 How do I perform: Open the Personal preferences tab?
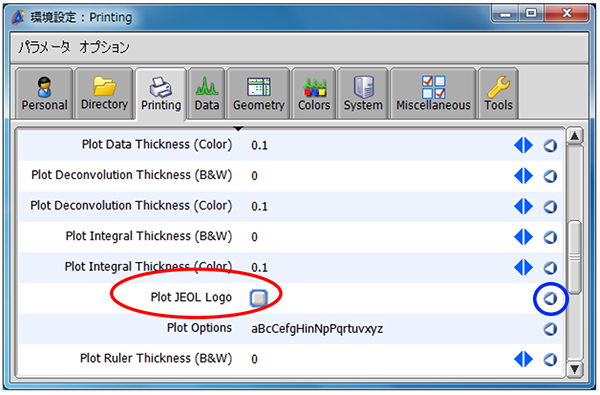click(x=44, y=94)
